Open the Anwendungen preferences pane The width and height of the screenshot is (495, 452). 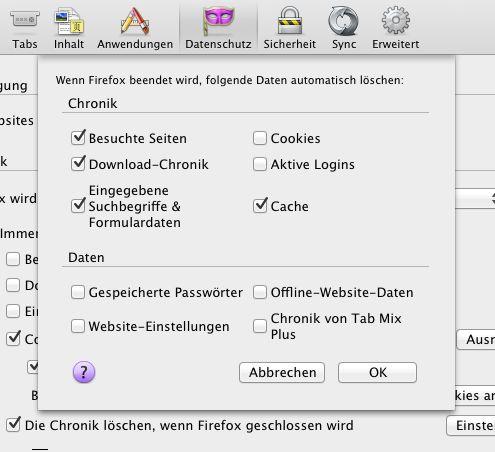135,29
